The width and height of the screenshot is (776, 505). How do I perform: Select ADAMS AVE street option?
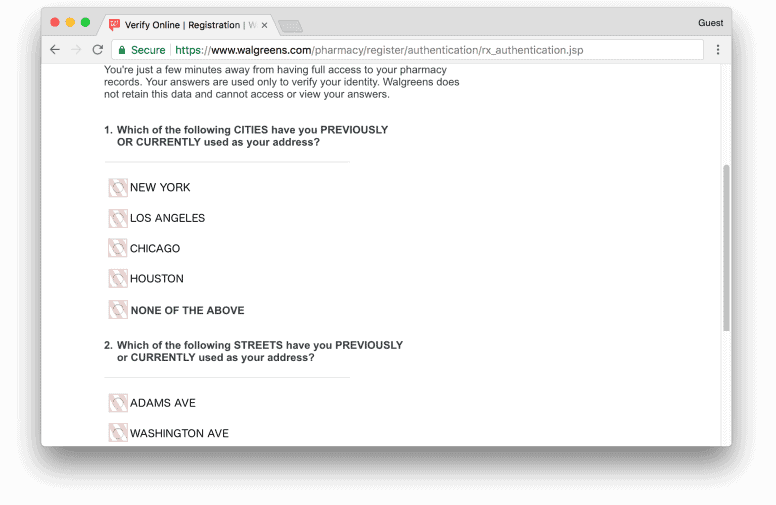point(118,403)
